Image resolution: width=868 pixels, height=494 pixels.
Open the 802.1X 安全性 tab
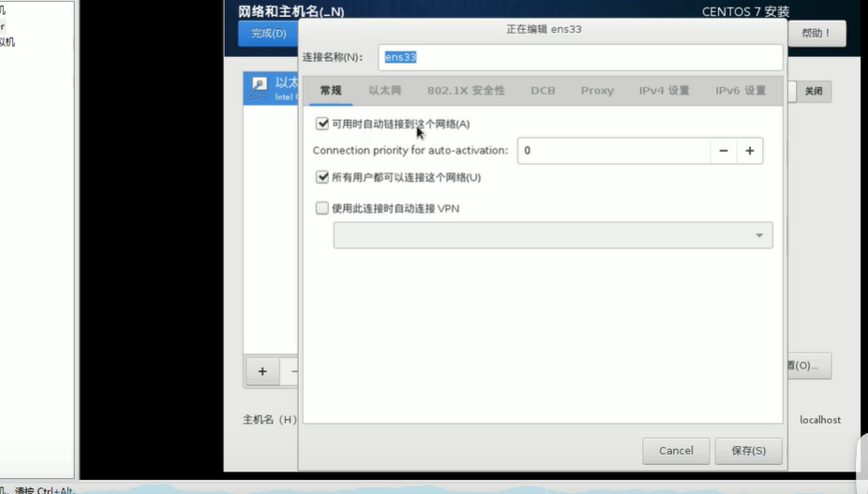466,91
